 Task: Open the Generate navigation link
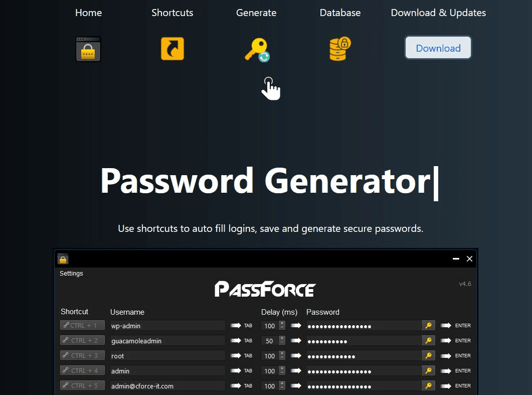(x=256, y=13)
